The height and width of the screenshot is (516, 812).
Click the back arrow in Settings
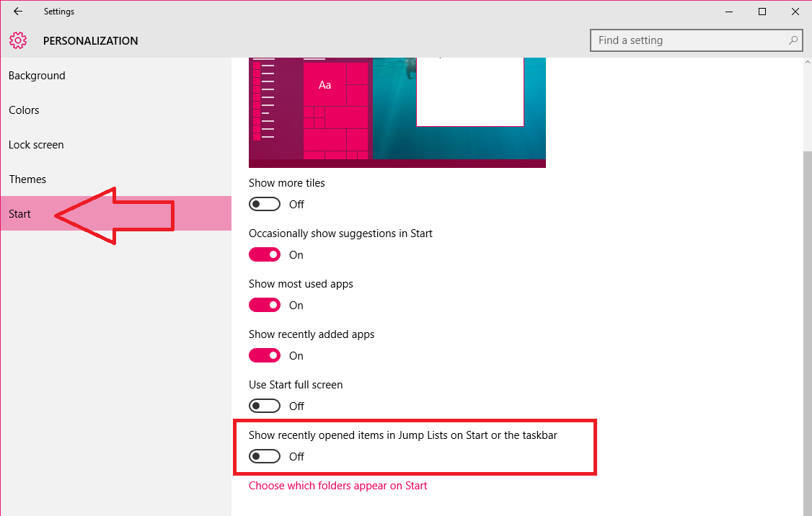click(17, 11)
